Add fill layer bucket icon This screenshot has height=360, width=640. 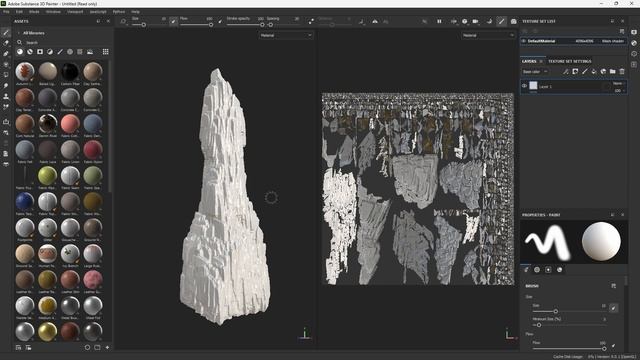594,71
